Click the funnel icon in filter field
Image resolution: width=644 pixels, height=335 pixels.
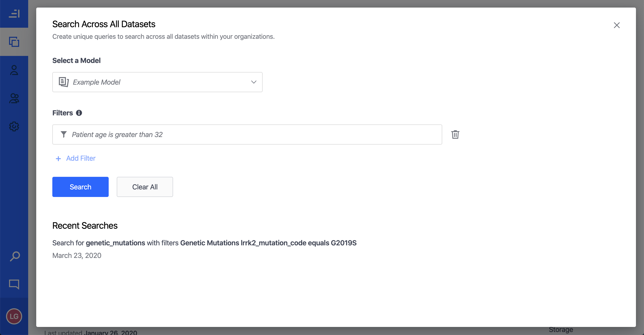(x=64, y=135)
